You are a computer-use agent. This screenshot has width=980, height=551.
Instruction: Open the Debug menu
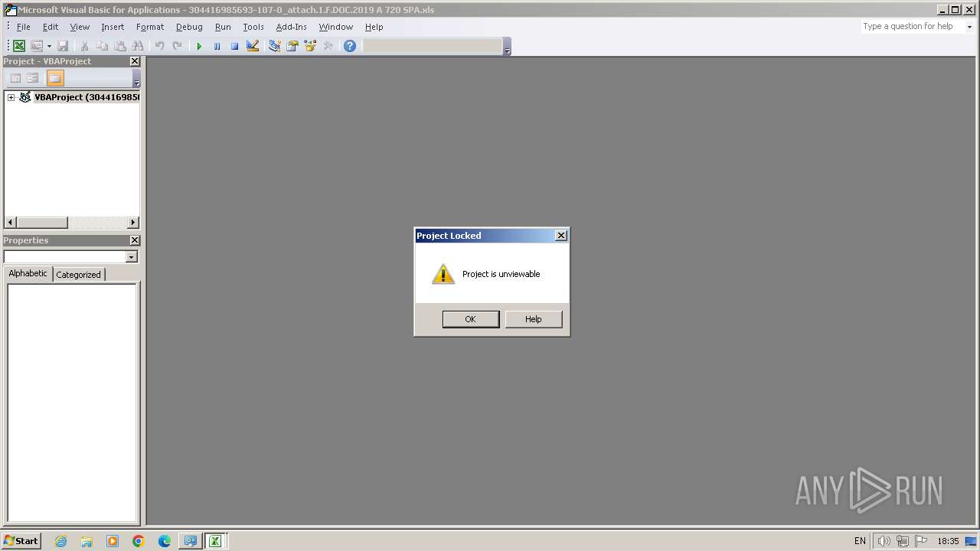click(x=189, y=27)
